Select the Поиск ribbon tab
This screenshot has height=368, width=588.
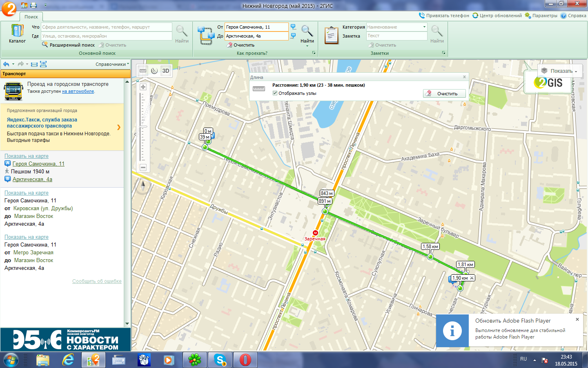coord(31,17)
